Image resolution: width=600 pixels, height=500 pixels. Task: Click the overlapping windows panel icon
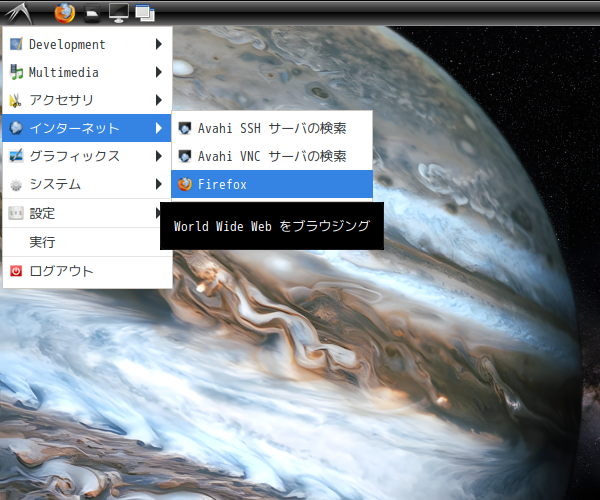[x=145, y=13]
